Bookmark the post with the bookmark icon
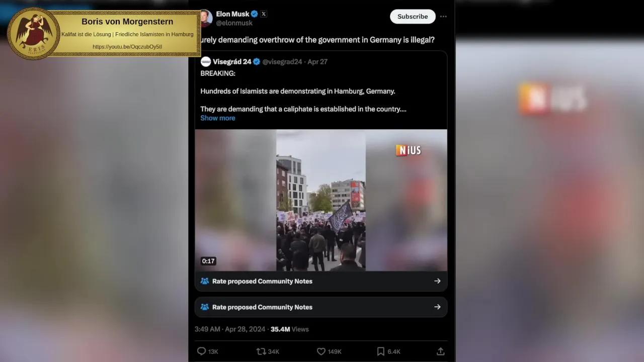644x362 pixels. (x=381, y=351)
